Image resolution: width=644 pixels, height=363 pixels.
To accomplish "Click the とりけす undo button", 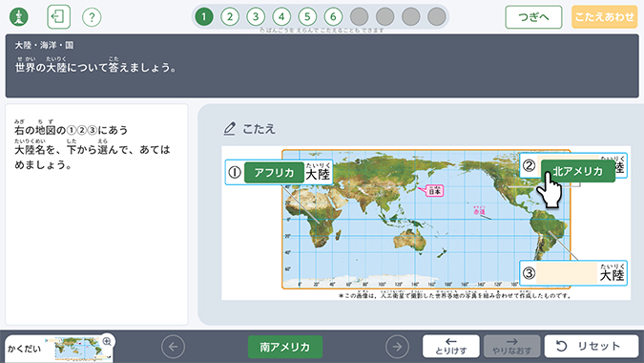I will click(451, 346).
